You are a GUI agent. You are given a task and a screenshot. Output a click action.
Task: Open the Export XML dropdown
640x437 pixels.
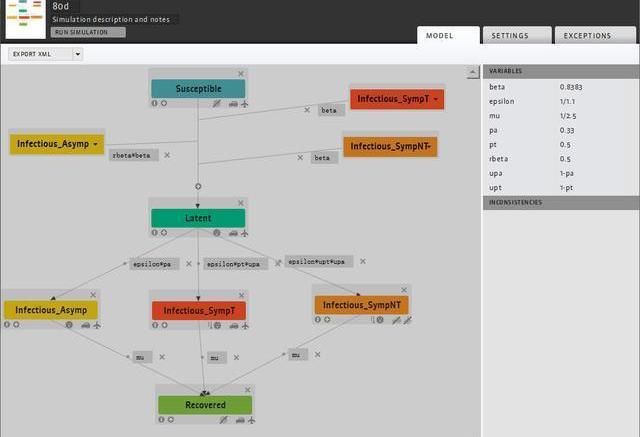point(45,54)
